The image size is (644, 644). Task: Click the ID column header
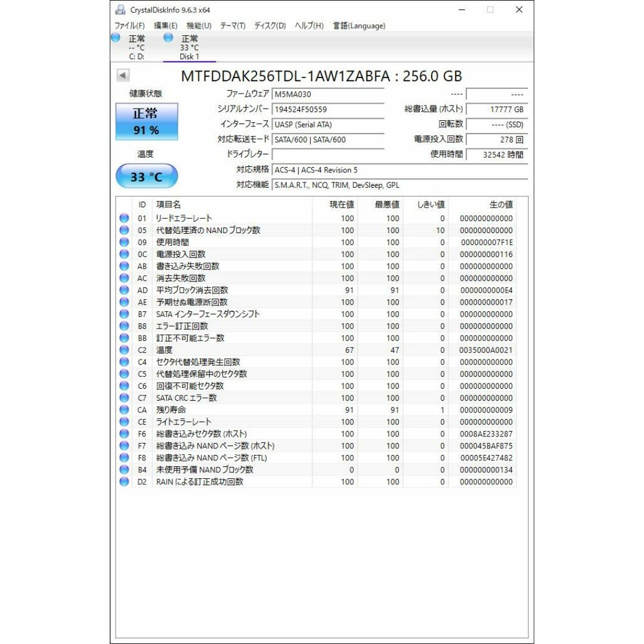tap(142, 205)
